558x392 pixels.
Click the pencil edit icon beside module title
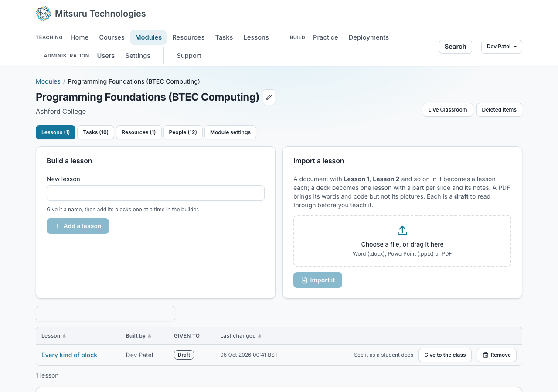point(269,97)
